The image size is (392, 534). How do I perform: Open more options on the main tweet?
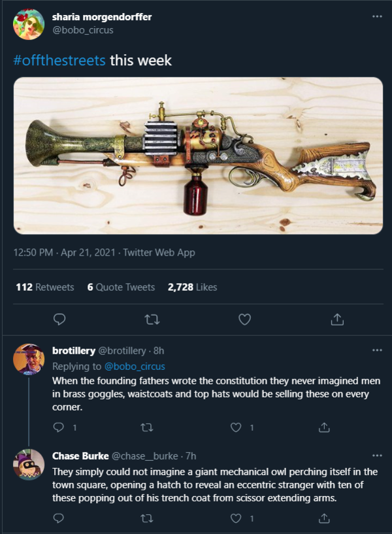[377, 16]
